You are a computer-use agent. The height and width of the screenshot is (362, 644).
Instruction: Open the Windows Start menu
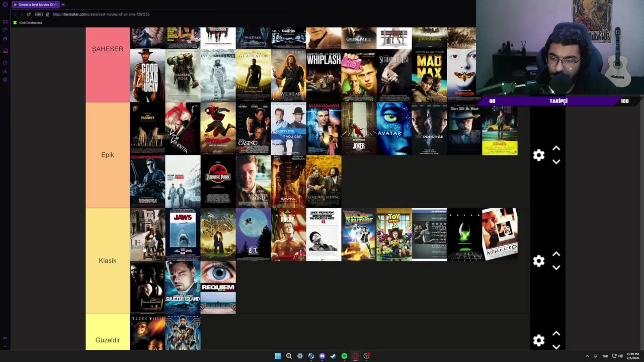[278, 356]
